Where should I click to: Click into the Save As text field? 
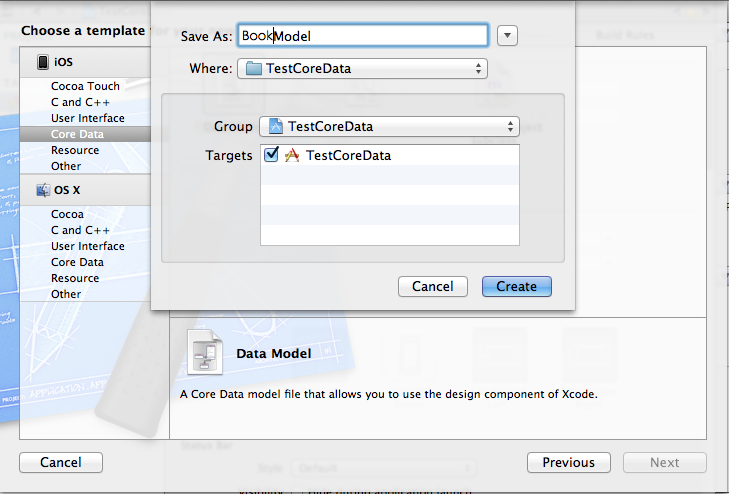coord(363,35)
